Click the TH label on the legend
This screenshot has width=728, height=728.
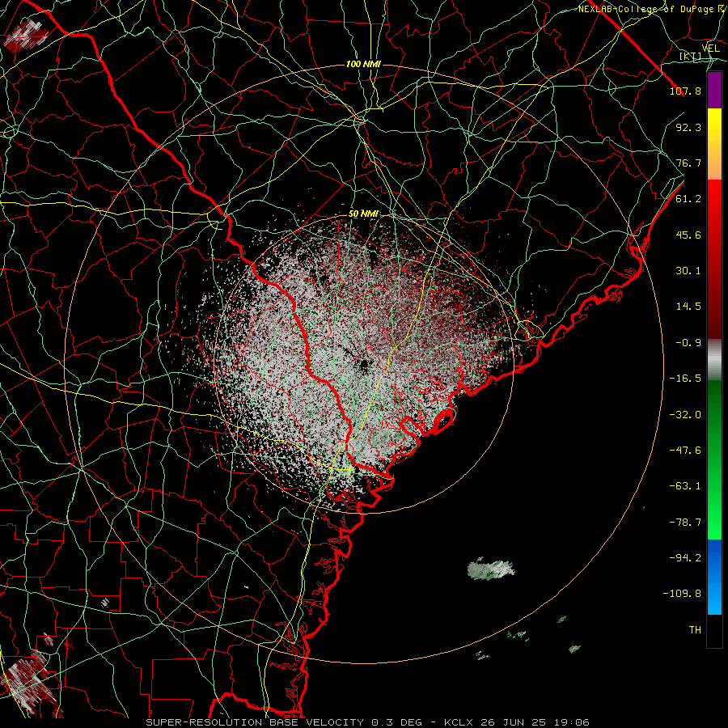[695, 630]
